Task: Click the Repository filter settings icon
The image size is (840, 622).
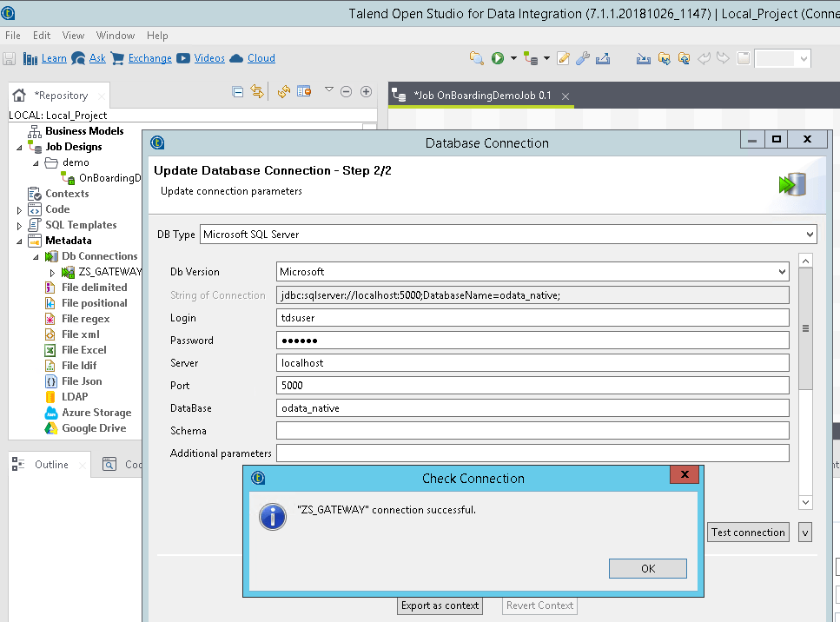Action: (x=304, y=91)
